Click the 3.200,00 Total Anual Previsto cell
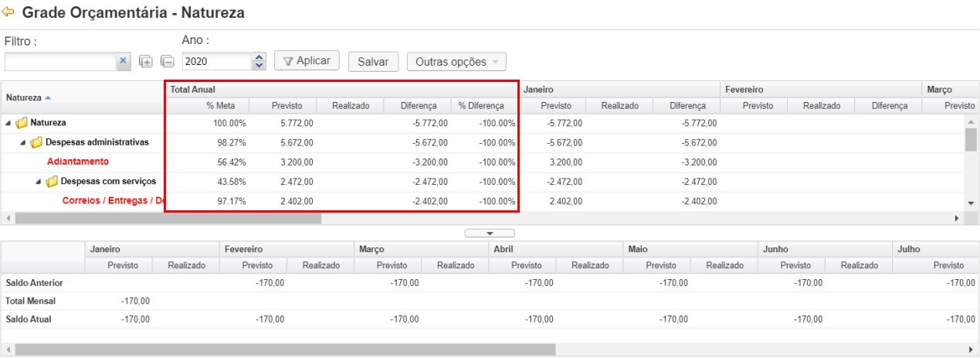Viewport: 980px width, 358px height. (x=297, y=162)
